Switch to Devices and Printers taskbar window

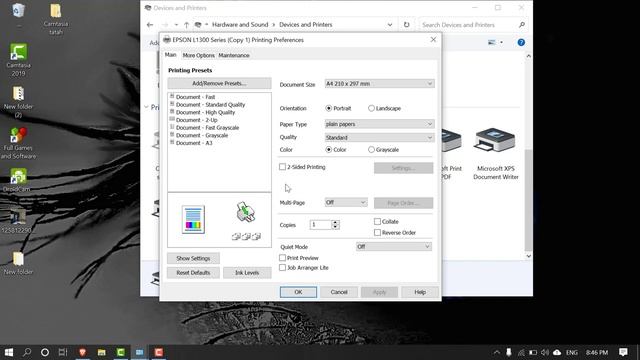pyautogui.click(x=139, y=352)
